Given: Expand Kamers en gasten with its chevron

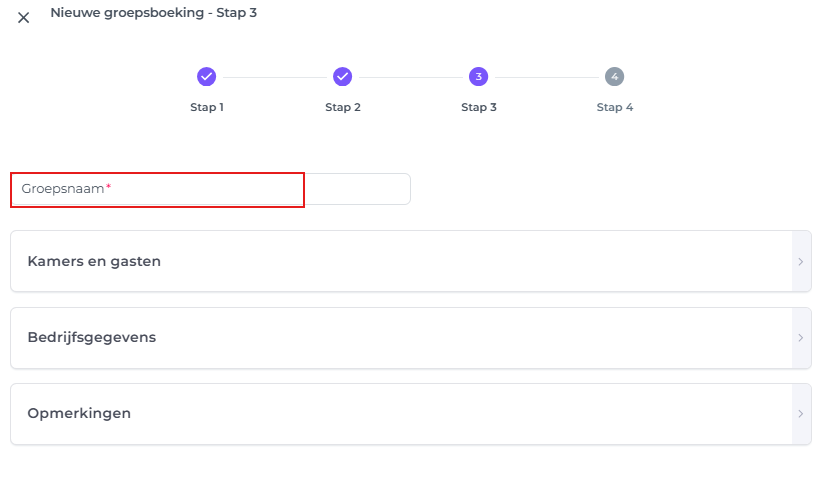Looking at the screenshot, I should (801, 262).
